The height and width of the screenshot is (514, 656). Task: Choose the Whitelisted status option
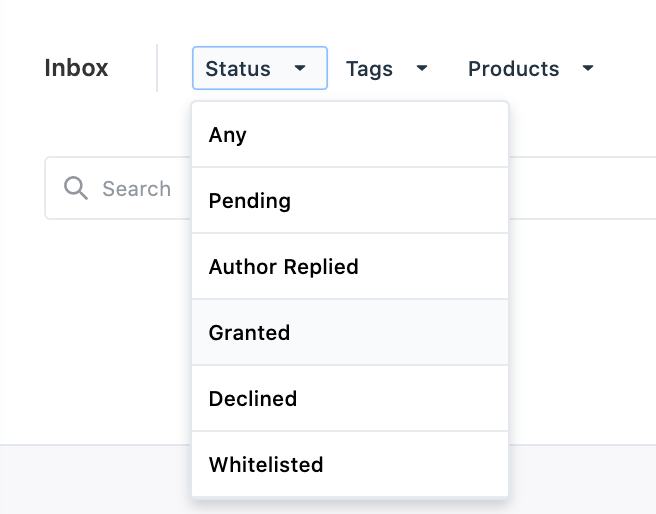(350, 465)
